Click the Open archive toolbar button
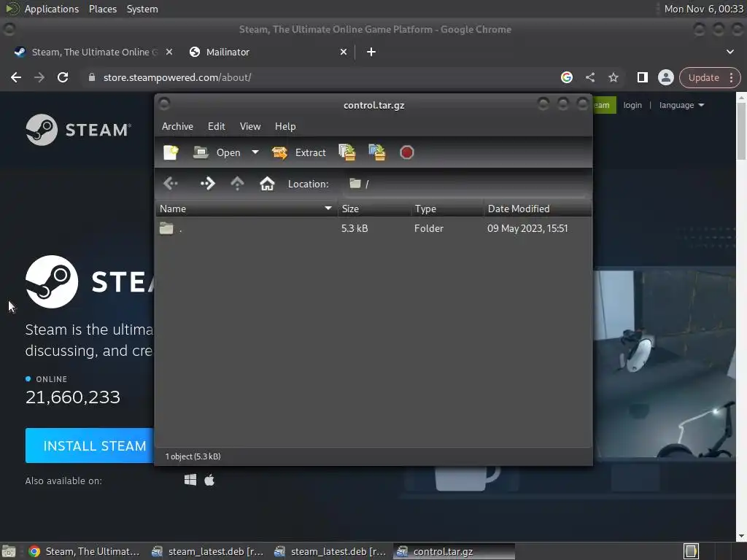Image resolution: width=747 pixels, height=560 pixels. [x=217, y=152]
